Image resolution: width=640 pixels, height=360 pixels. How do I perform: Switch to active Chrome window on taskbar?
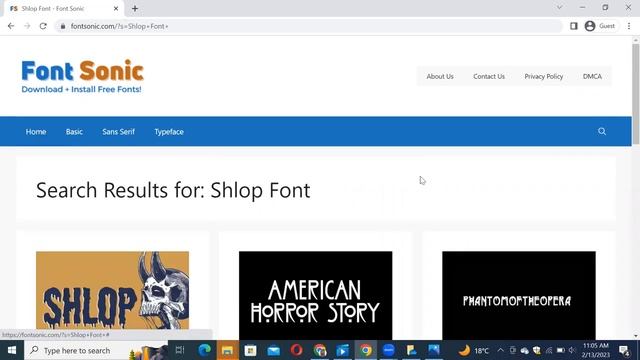[366, 350]
